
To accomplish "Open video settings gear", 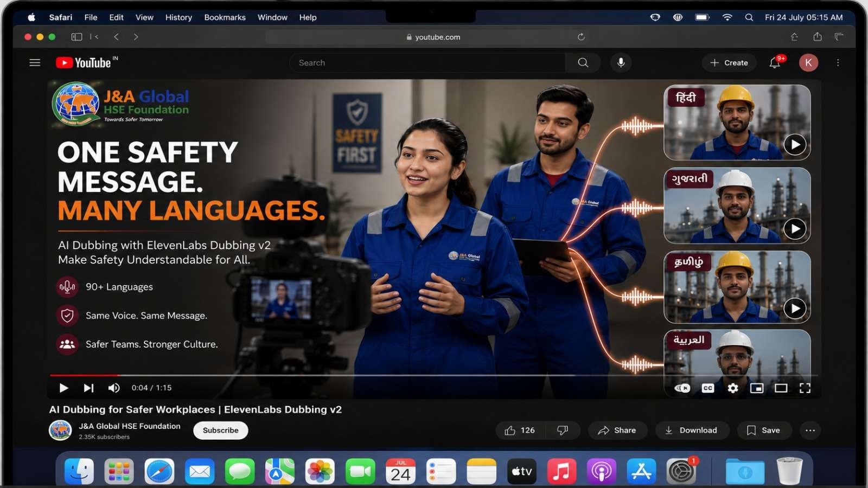I will 733,388.
